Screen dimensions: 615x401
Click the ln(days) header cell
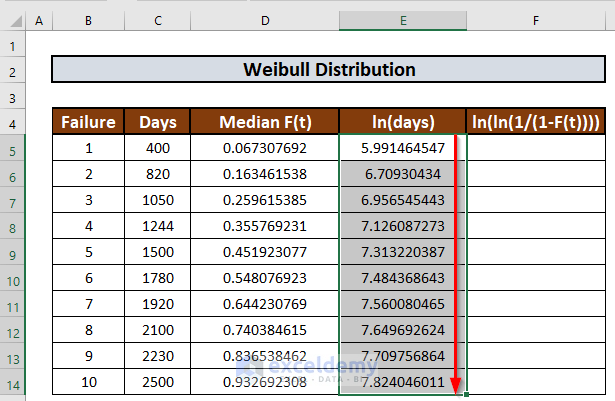pyautogui.click(x=402, y=123)
